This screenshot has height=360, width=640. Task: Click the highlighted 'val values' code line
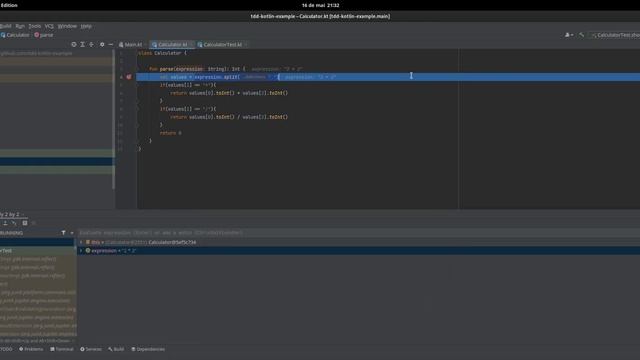pos(388,77)
